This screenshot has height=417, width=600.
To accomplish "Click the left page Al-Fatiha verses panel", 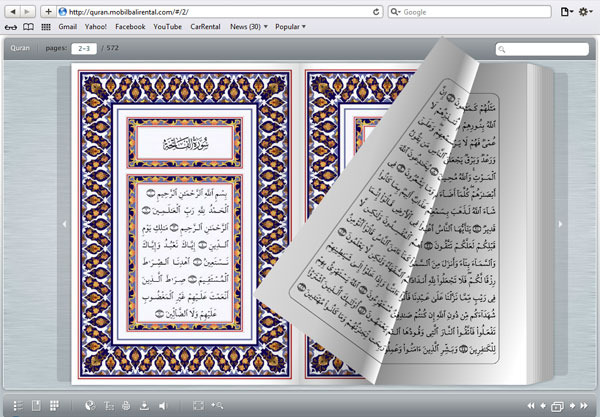I will (185, 253).
